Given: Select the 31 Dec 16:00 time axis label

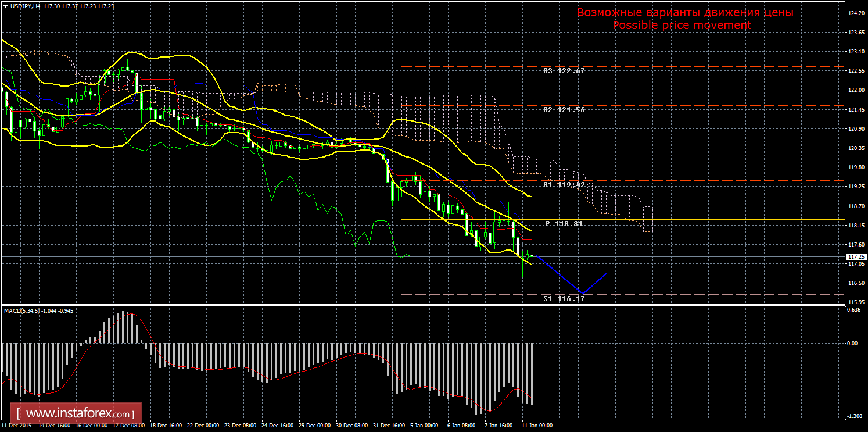Looking at the screenshot, I should pyautogui.click(x=389, y=426).
